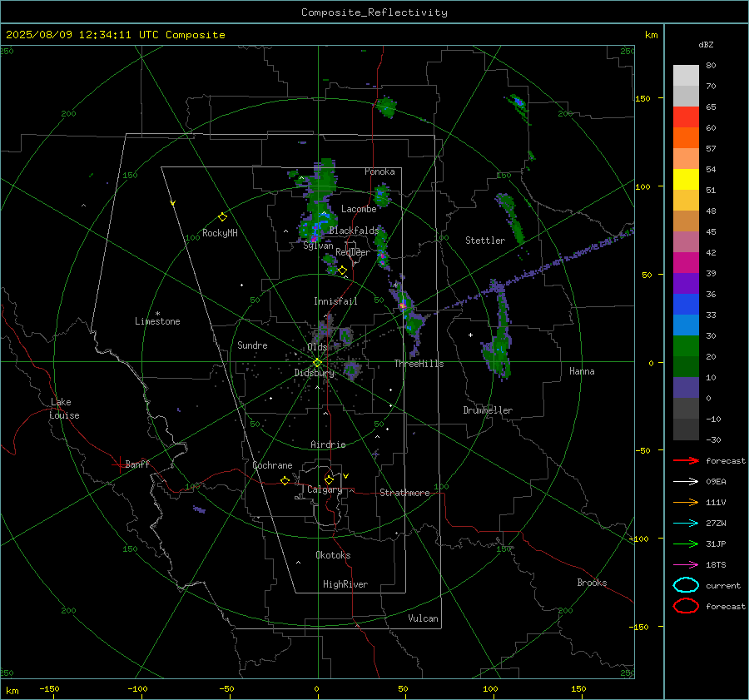Click the Calgary city label
Viewport: 749px width, 700px height.
coord(325,489)
